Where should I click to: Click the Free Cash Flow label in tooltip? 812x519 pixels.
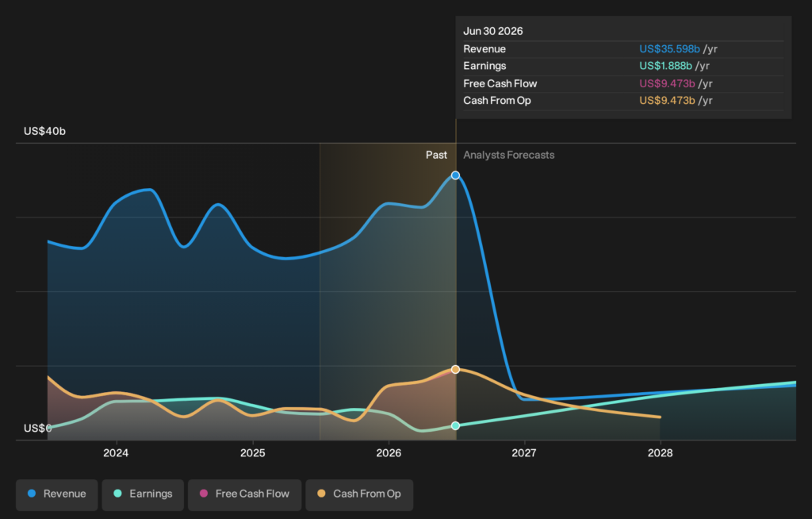[x=500, y=83]
